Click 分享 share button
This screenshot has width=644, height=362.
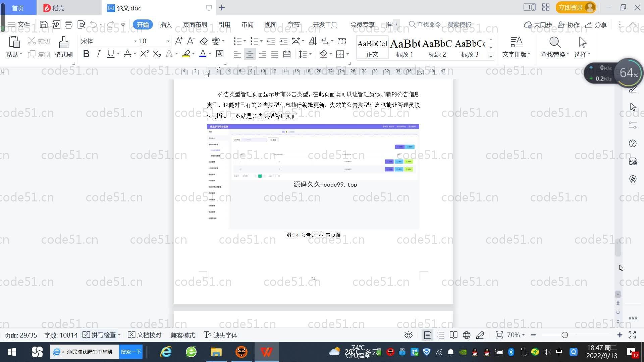[x=596, y=24]
